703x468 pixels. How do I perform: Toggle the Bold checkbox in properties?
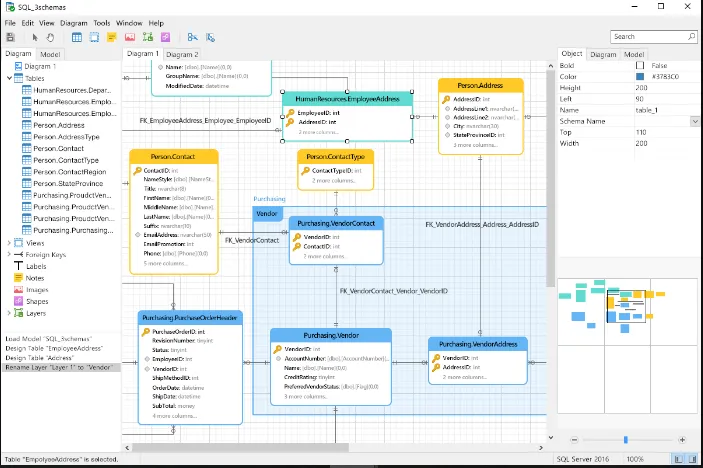640,65
